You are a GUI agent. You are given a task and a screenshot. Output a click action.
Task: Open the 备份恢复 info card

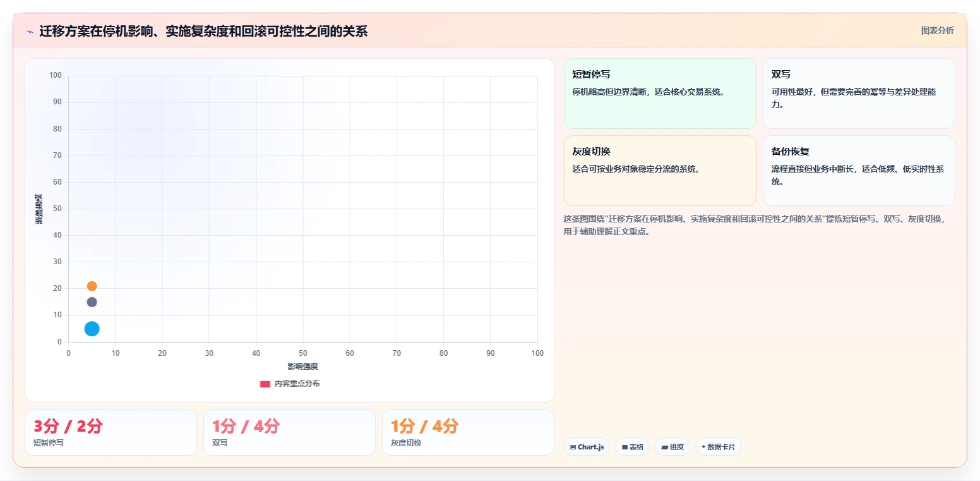[x=859, y=171]
